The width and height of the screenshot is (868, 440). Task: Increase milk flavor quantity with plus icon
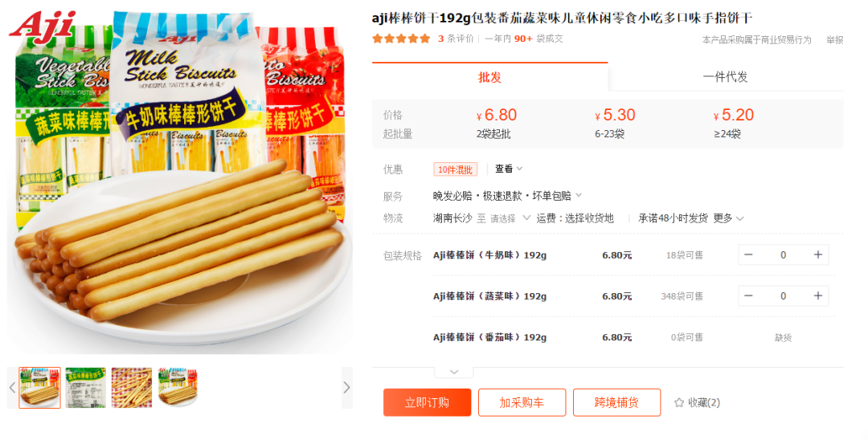(817, 255)
